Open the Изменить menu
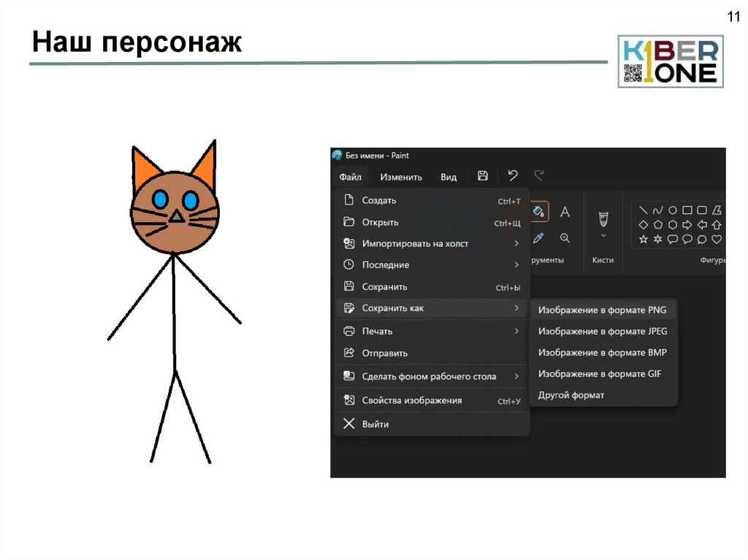The height and width of the screenshot is (560, 748). 401,177
